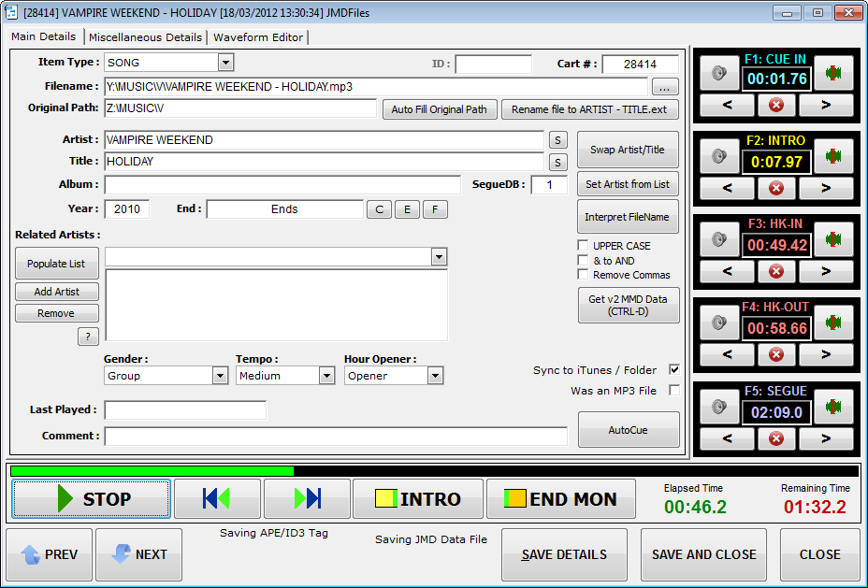The height and width of the screenshot is (588, 868).
Task: Nudge F2 INTRO marker forward
Action: [826, 188]
